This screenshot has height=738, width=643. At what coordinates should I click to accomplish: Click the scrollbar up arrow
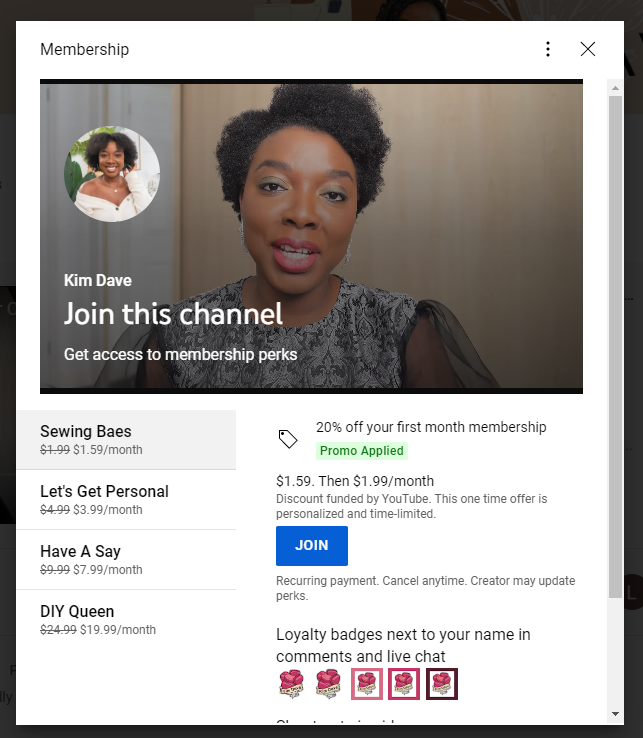click(x=615, y=88)
